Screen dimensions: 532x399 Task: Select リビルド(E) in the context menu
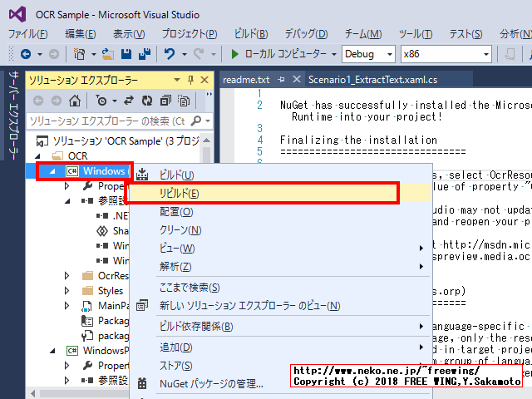(x=281, y=194)
